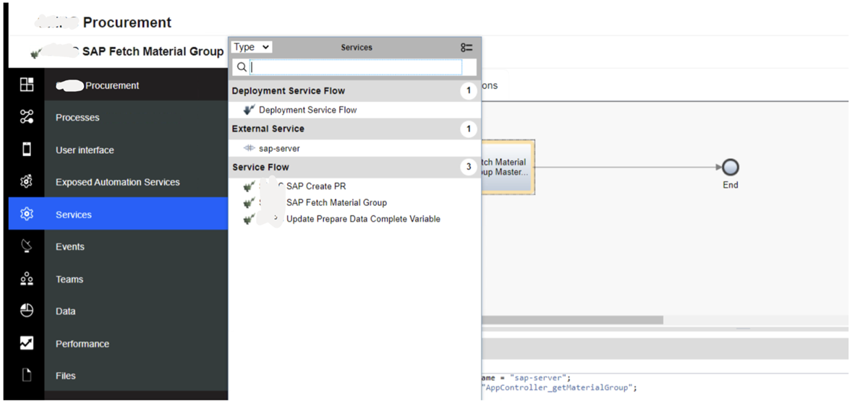Screen dimensions: 868x414
Task: Click the horizontal scrollbar under the diagram
Action: [x=571, y=319]
